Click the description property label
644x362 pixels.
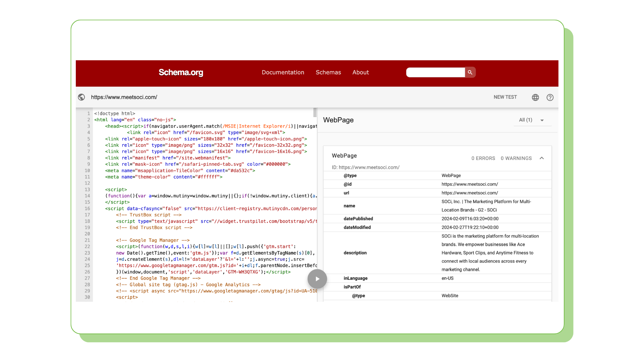pos(355,253)
